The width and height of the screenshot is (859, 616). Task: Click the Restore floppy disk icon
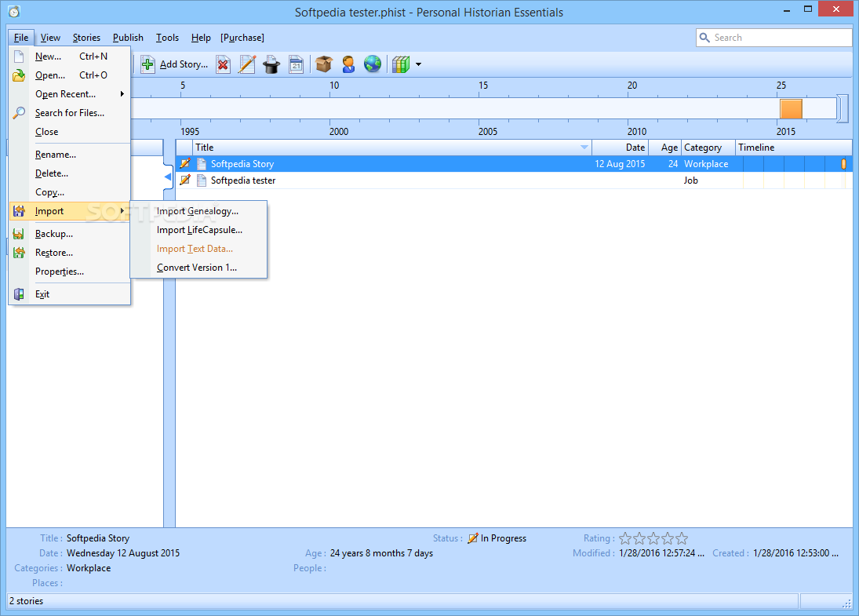point(19,253)
